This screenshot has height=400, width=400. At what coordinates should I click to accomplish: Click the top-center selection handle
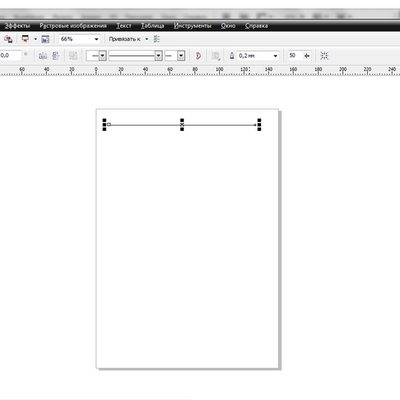point(182,120)
